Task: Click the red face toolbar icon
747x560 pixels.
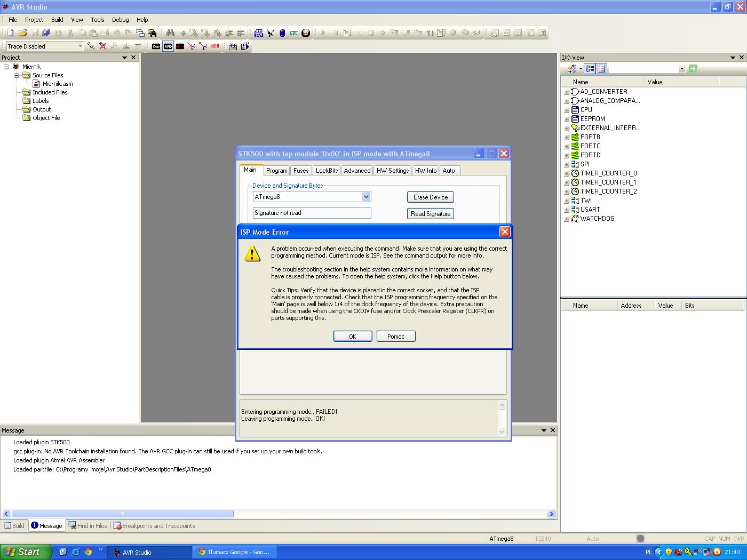Action: 306,33
